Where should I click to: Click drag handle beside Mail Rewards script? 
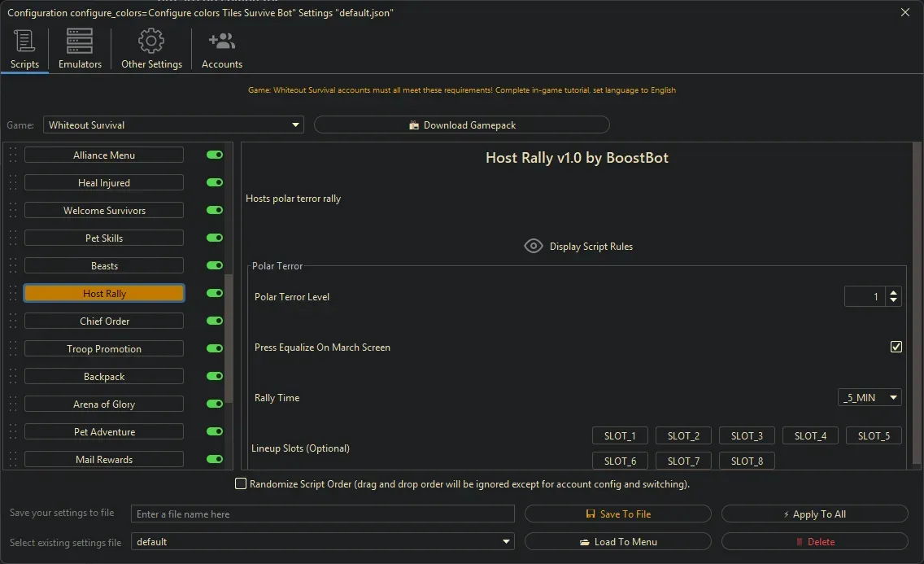click(x=13, y=460)
